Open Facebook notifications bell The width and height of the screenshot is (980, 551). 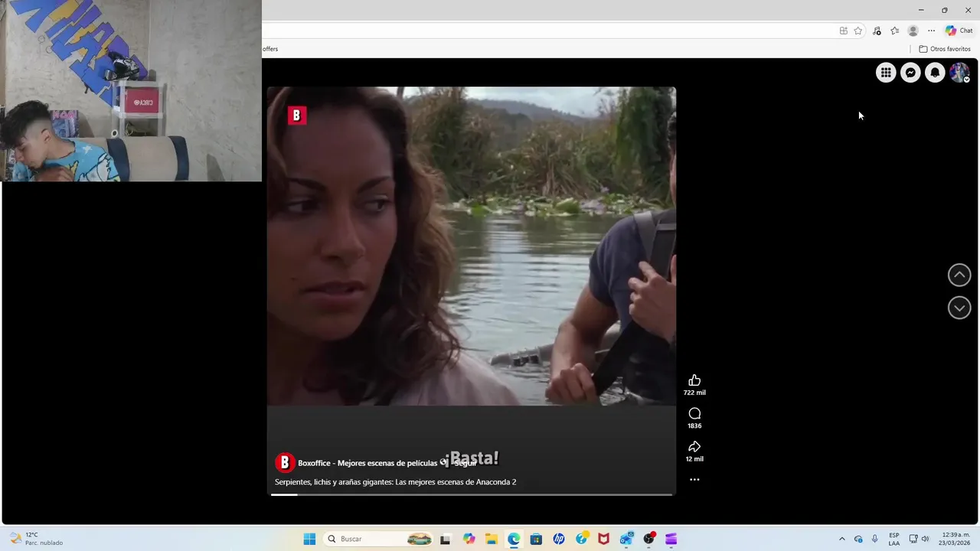pos(935,73)
